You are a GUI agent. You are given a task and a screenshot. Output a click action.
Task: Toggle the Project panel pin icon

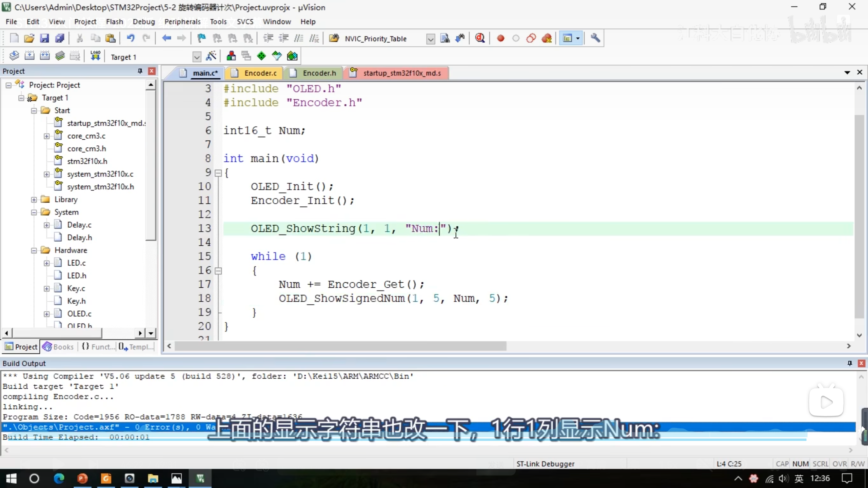click(140, 71)
